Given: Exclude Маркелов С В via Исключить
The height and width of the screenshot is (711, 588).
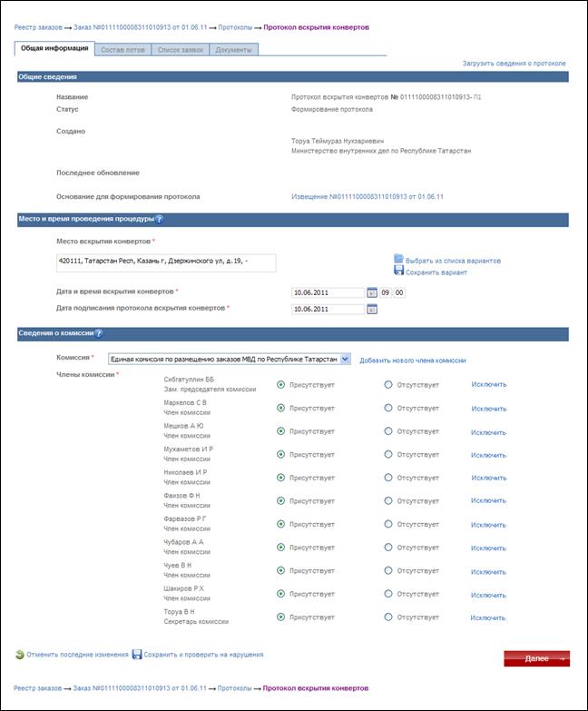Looking at the screenshot, I should pos(489,409).
